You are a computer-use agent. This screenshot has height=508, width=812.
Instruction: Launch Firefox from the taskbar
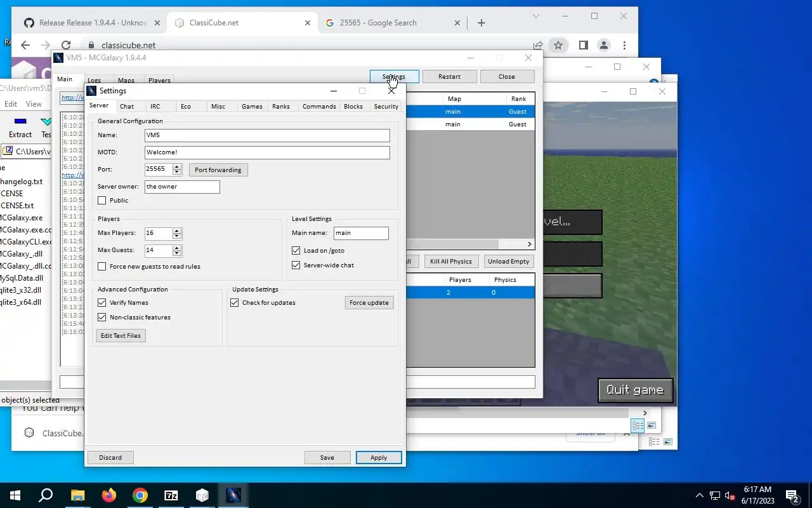[x=108, y=495]
